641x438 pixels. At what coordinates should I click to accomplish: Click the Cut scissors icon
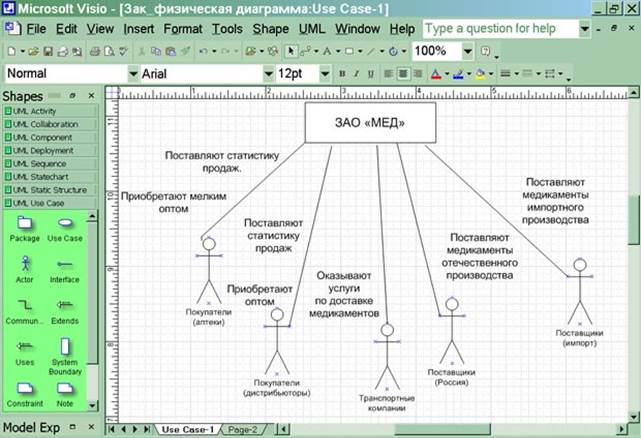point(142,51)
